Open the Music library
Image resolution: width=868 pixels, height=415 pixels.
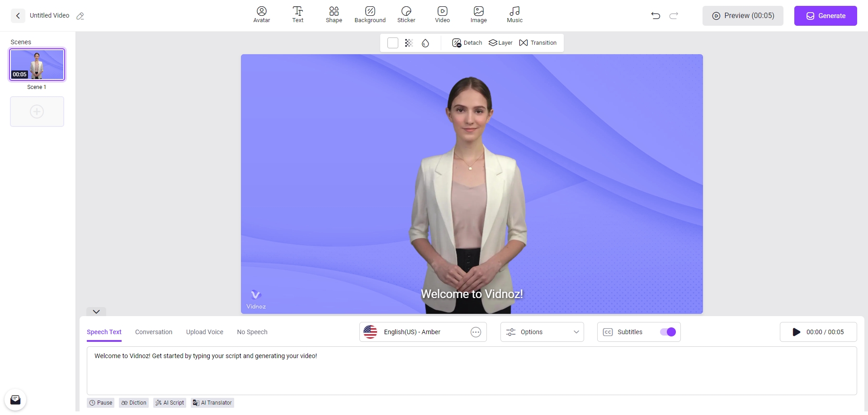tap(514, 14)
